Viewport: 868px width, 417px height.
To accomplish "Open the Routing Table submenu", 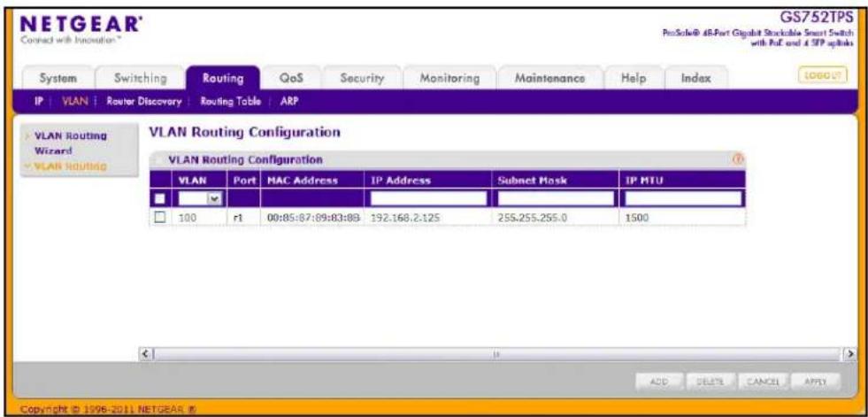I will (x=230, y=102).
